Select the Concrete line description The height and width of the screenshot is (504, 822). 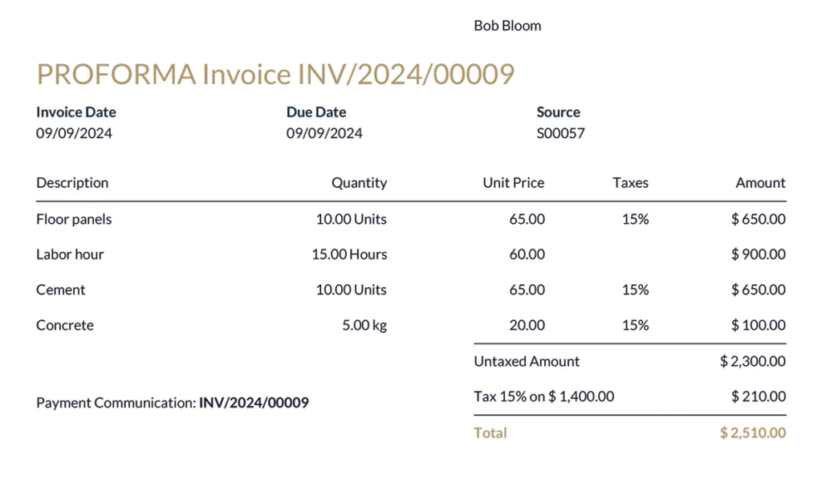click(65, 325)
